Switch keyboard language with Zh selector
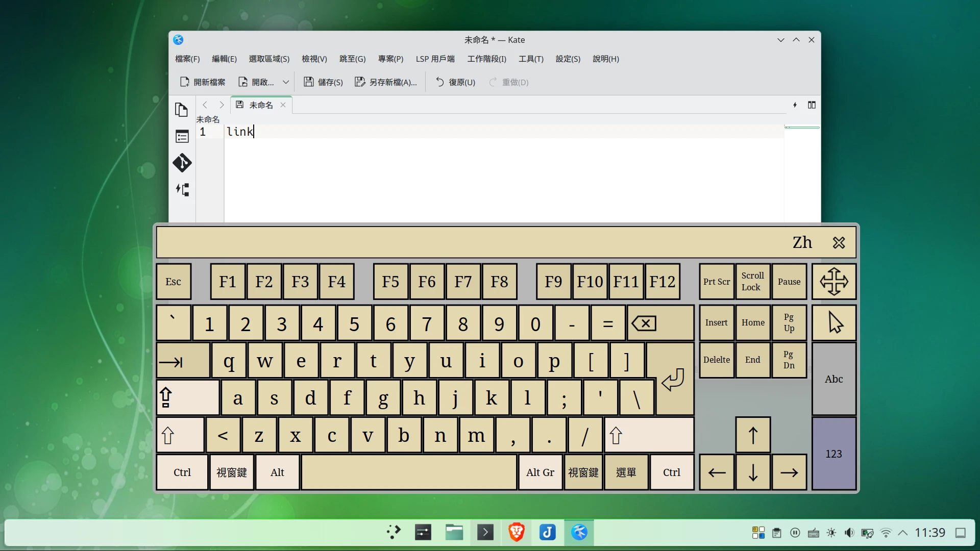Screen dimensions: 980x551 (x=802, y=242)
